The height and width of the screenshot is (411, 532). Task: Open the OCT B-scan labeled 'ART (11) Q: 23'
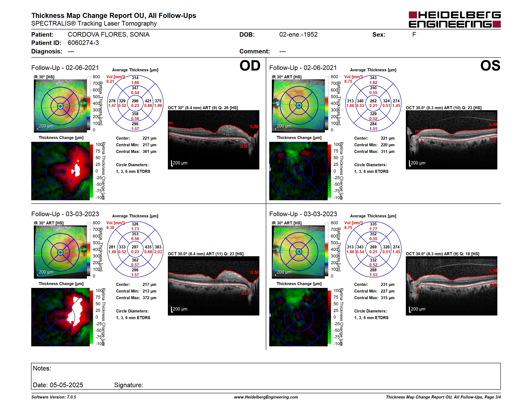(x=214, y=286)
